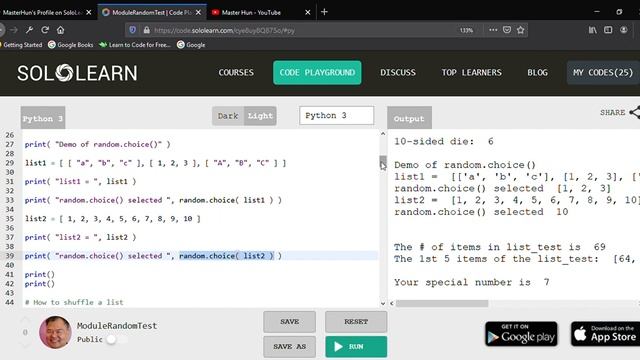Go to browser home page
The image size is (640, 360).
(x=60, y=30)
